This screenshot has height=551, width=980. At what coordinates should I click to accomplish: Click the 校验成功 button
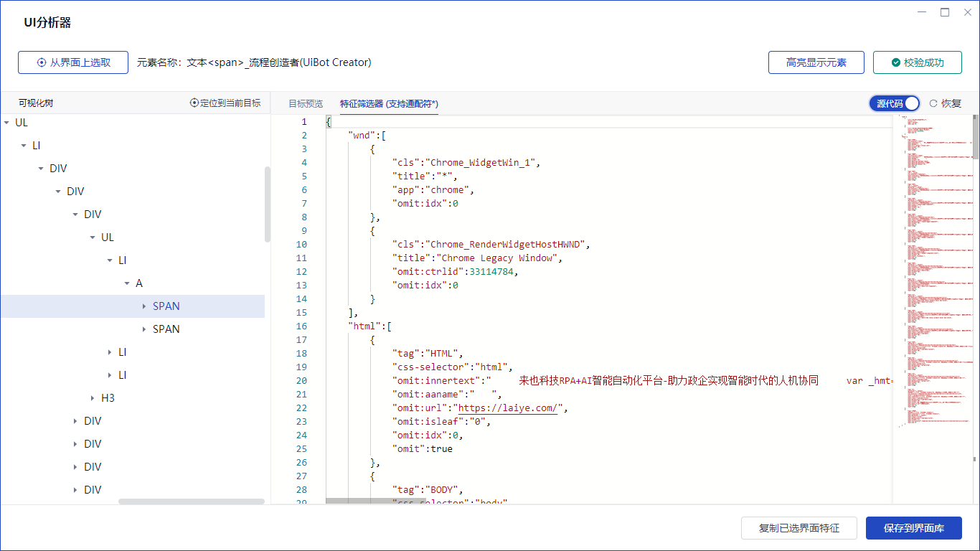(917, 62)
